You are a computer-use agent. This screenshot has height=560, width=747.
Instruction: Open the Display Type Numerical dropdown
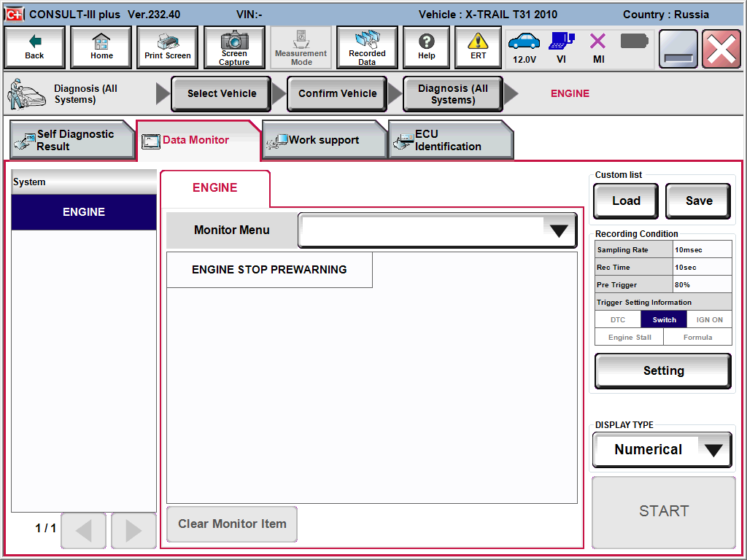[x=713, y=450]
